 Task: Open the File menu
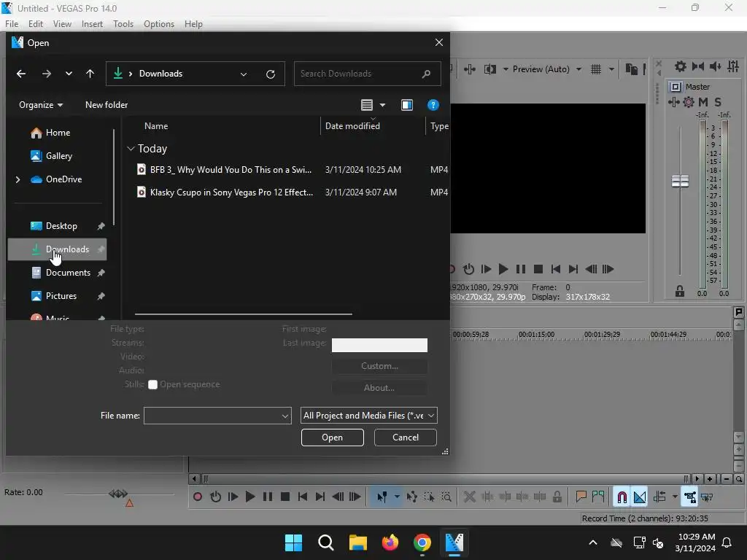click(12, 24)
